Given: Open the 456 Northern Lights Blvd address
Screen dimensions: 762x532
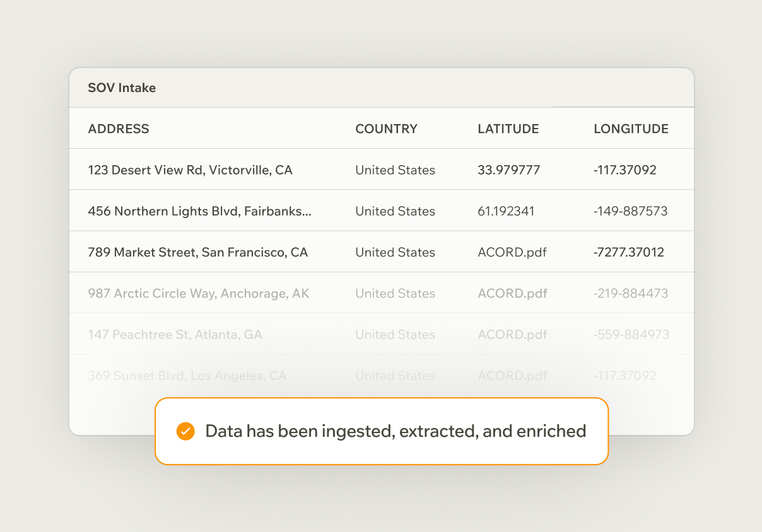Looking at the screenshot, I should tap(199, 211).
